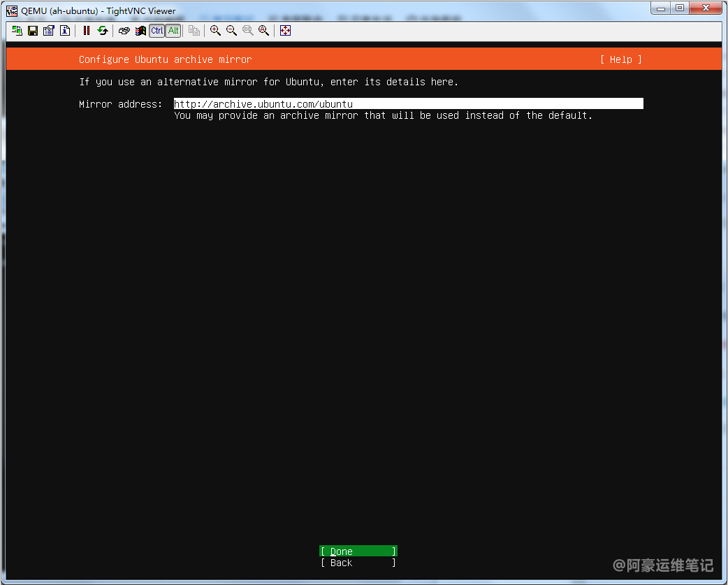Toggle the Ctrl key modifier

157,31
